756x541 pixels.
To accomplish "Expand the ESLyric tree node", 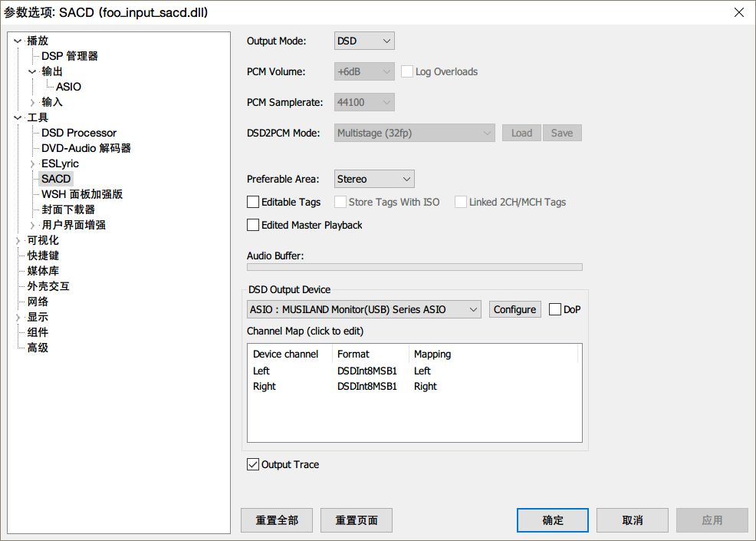I will click(32, 163).
